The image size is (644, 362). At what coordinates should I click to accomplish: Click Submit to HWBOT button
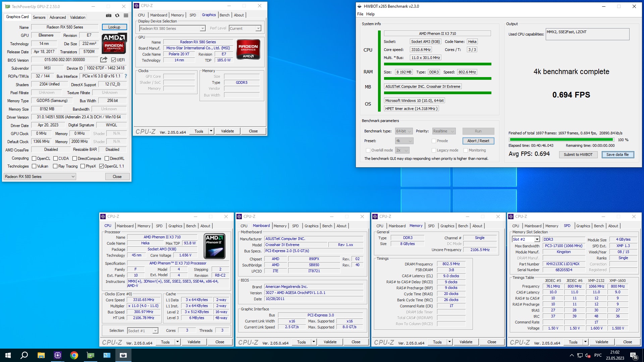click(578, 155)
